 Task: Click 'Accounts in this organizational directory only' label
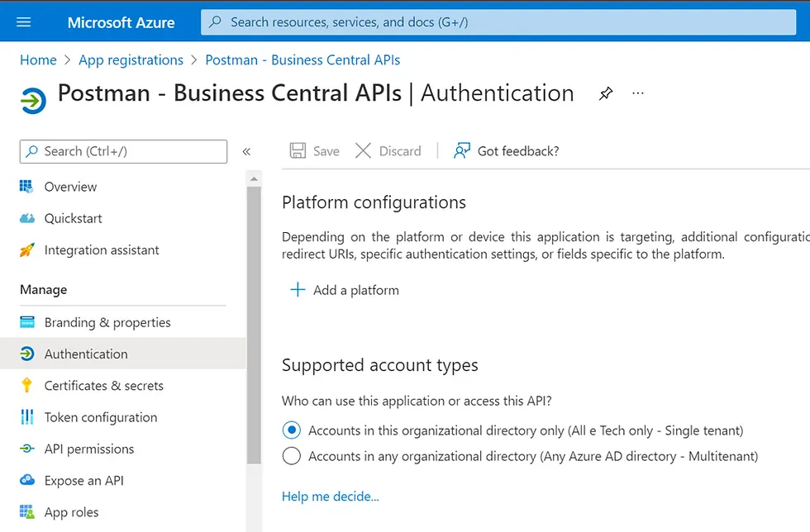pos(526,430)
